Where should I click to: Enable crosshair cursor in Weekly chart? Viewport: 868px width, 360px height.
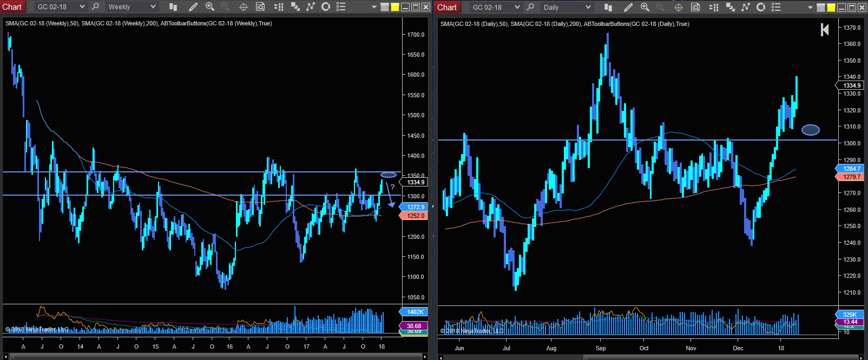click(x=244, y=7)
